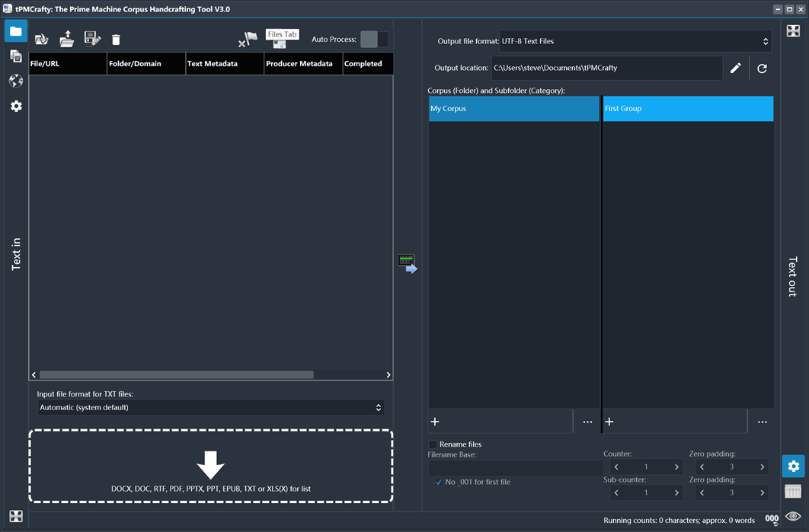Click the Output location path field

pyautogui.click(x=606, y=68)
